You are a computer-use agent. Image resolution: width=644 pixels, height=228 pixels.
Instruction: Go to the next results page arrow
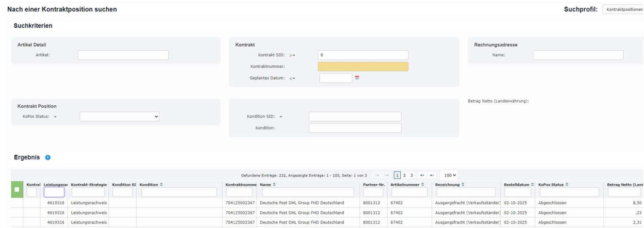point(422,175)
